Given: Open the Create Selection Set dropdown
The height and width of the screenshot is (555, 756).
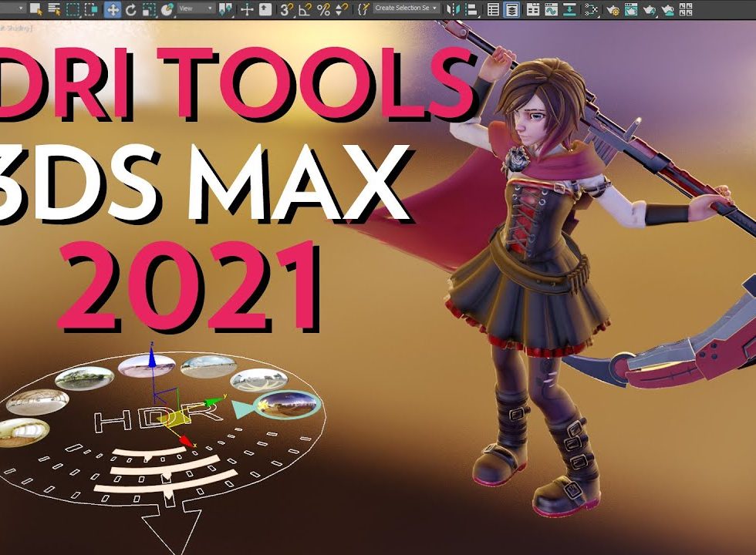Looking at the screenshot, I should coord(406,8).
